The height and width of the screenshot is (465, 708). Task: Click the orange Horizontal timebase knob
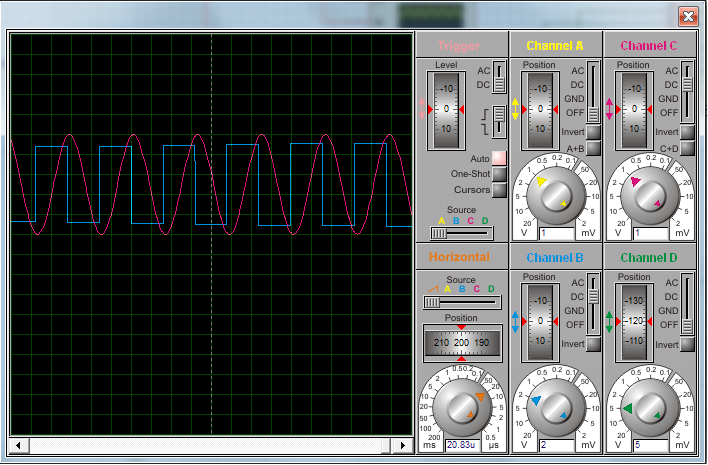(461, 407)
